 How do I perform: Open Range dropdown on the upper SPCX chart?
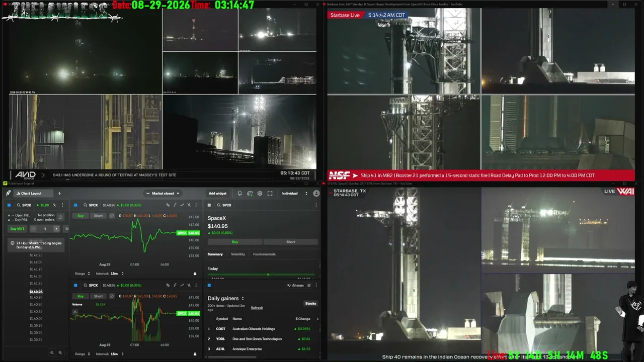83,274
